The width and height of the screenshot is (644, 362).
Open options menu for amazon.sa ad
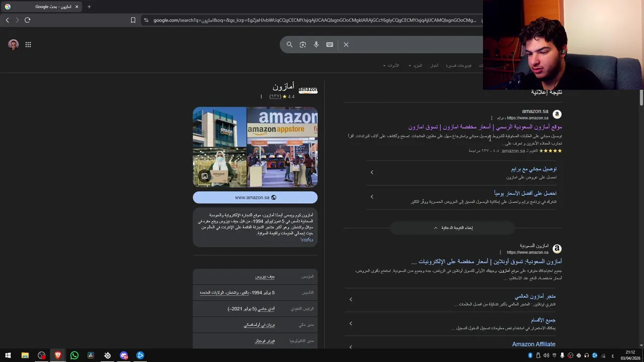pyautogui.click(x=492, y=118)
